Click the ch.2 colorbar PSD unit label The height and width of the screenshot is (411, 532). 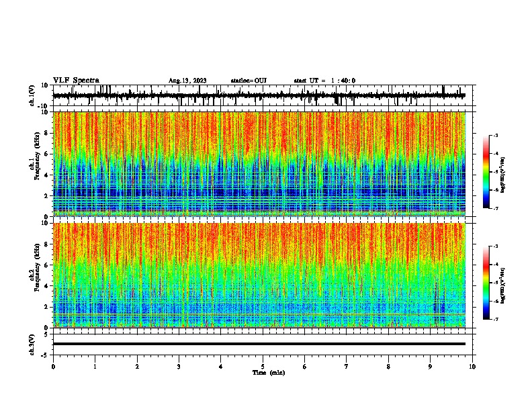coord(503,285)
